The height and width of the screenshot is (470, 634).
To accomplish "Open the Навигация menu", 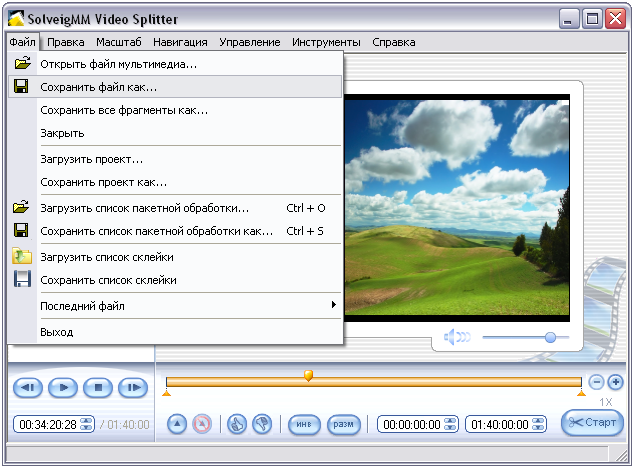I will (180, 42).
